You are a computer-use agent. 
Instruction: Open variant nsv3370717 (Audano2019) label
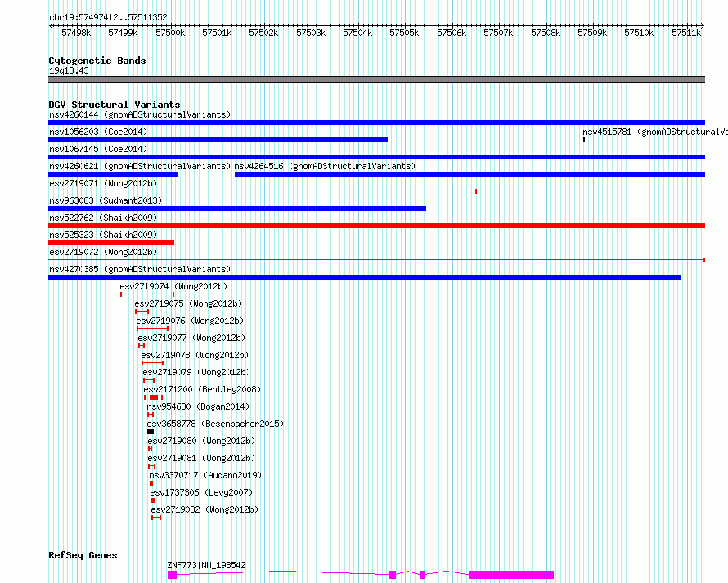click(205, 475)
